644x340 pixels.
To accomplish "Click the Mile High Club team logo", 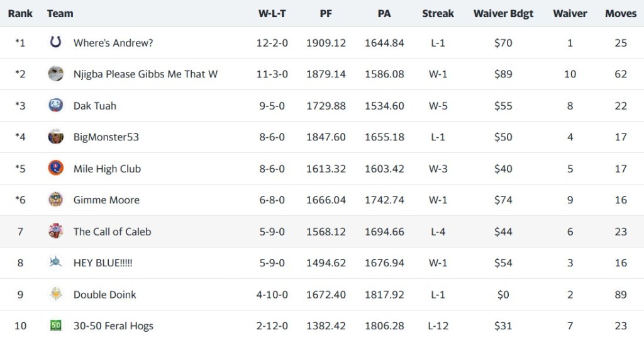I will tap(55, 169).
